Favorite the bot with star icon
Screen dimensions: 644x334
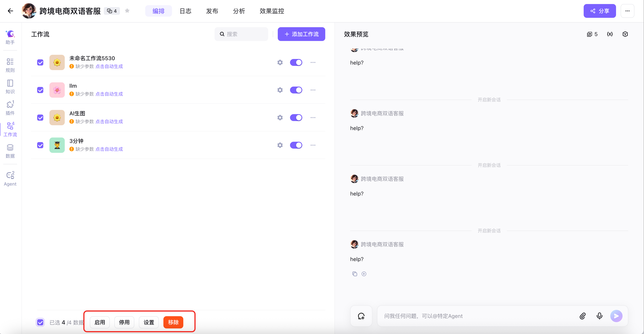[127, 11]
